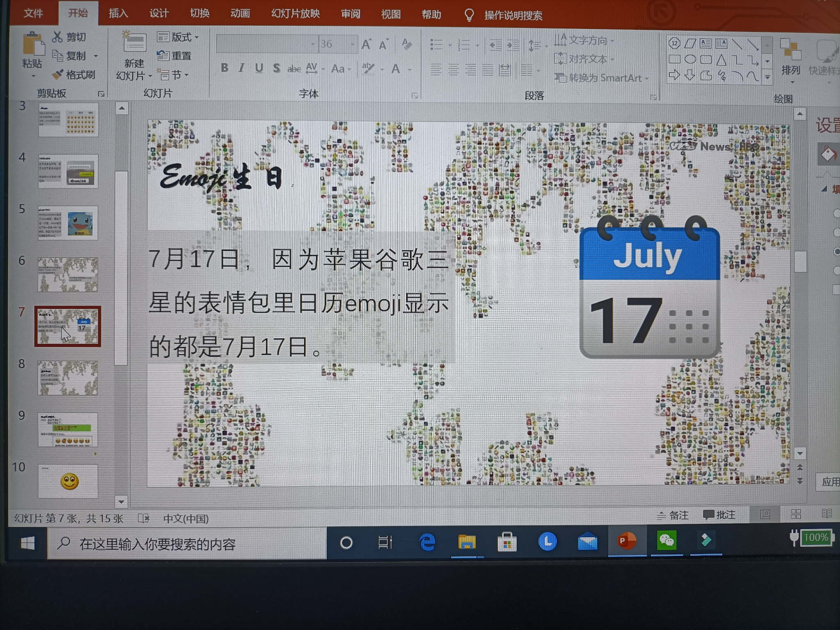Viewport: 840px width, 630px height.
Task: Toggle Bold formatting
Action: point(224,68)
